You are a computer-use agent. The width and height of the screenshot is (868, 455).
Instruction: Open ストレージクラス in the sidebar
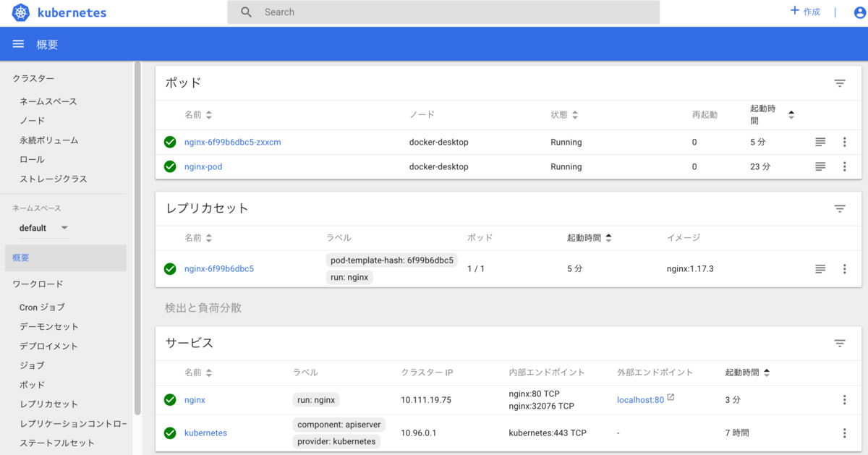tap(54, 179)
